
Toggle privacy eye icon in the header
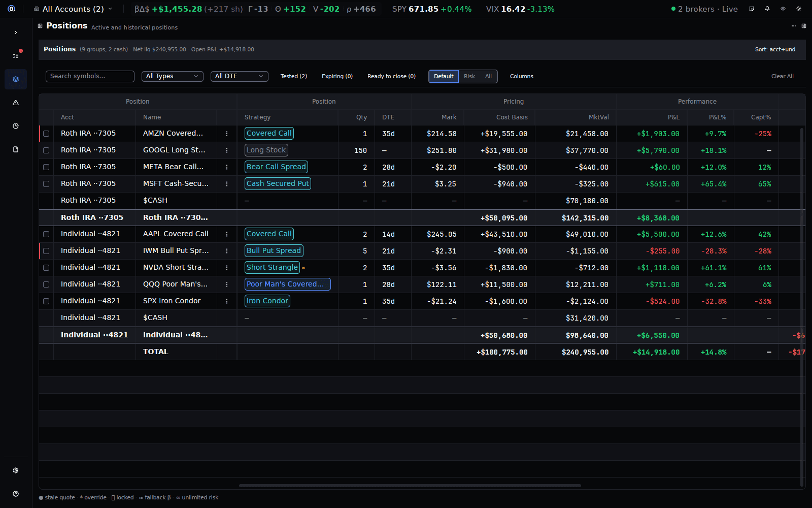(x=783, y=9)
